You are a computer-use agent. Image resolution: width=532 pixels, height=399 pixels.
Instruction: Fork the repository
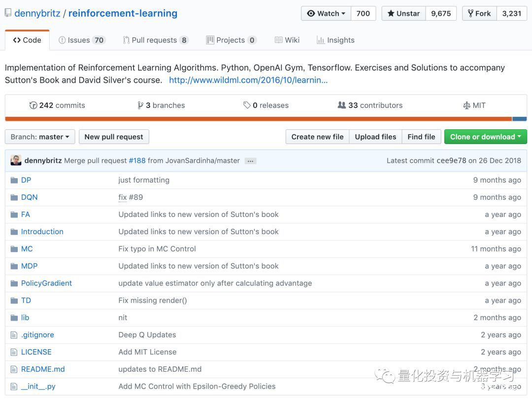(479, 14)
